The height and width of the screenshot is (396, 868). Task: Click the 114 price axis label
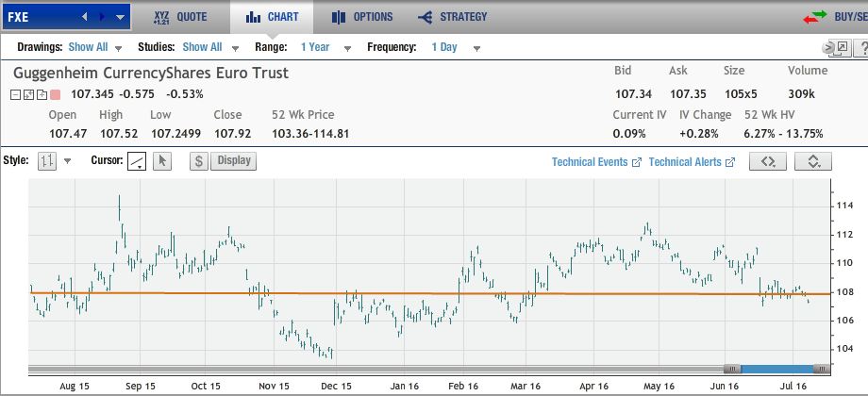[844, 206]
